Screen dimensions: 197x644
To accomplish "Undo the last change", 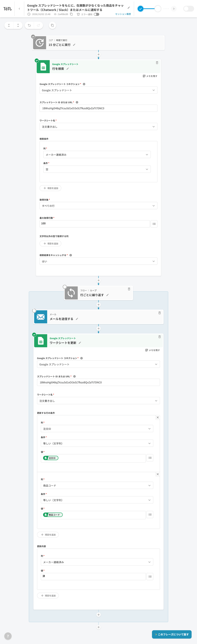I will pyautogui.click(x=29, y=26).
